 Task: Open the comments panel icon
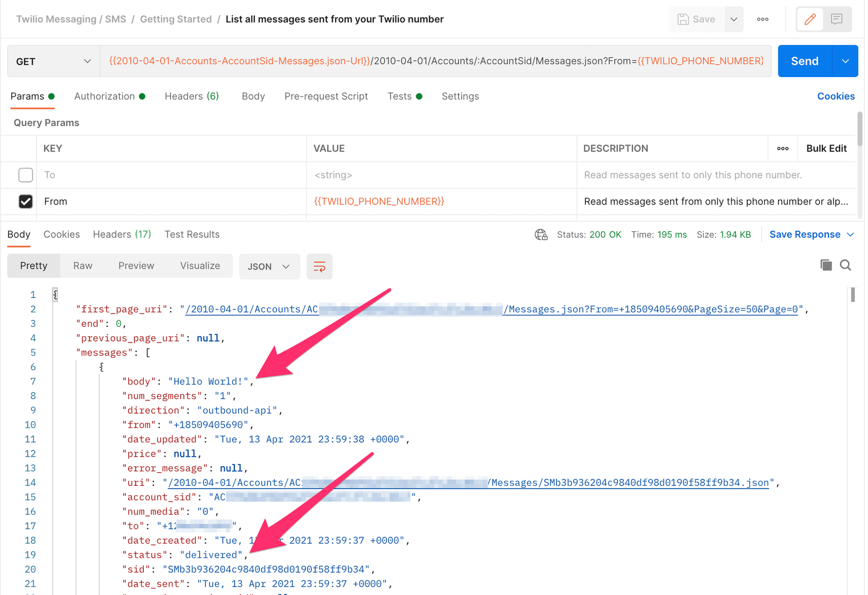837,19
